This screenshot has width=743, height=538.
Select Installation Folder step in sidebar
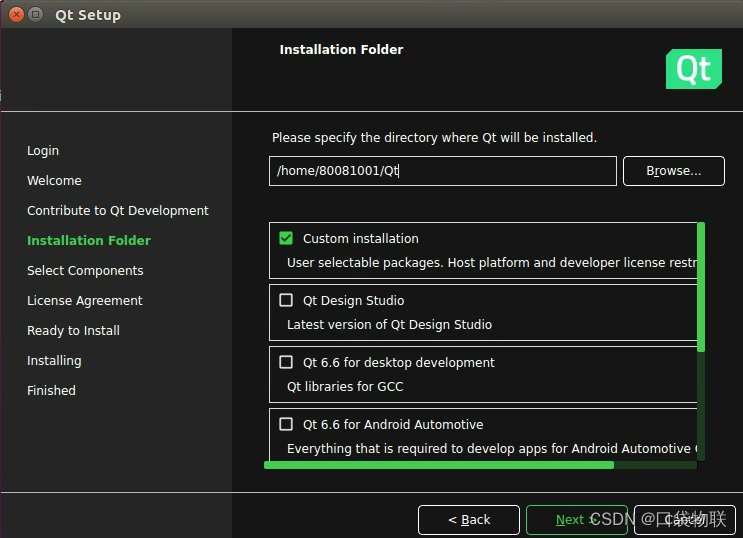[x=89, y=240]
